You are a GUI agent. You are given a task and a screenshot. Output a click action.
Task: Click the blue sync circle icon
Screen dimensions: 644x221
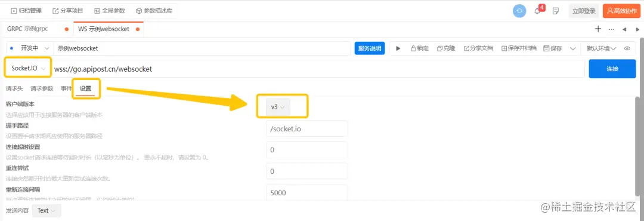point(519,11)
